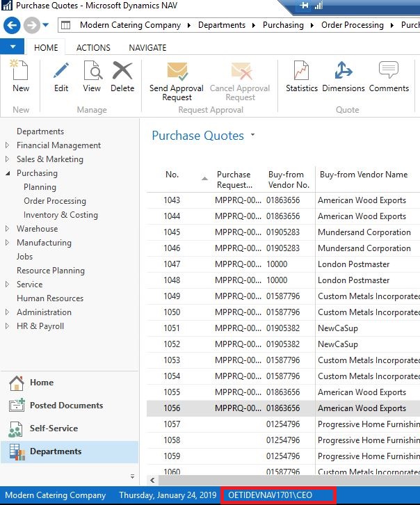
Task: Expand the Service node
Action: (x=8, y=284)
